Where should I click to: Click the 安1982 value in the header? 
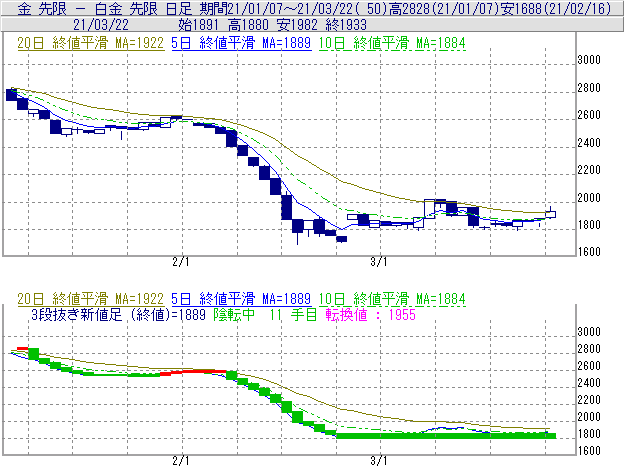click(297, 25)
